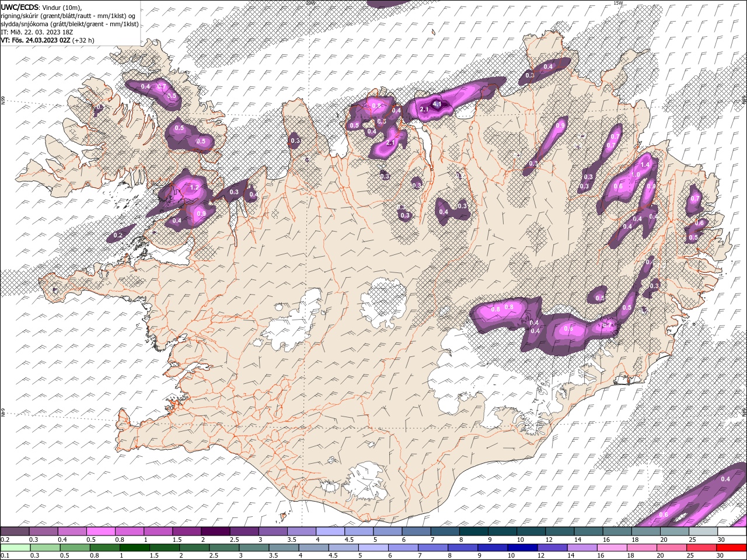
Task: Click the 'slydda/snjókoma' description line
Action: [x=69, y=24]
